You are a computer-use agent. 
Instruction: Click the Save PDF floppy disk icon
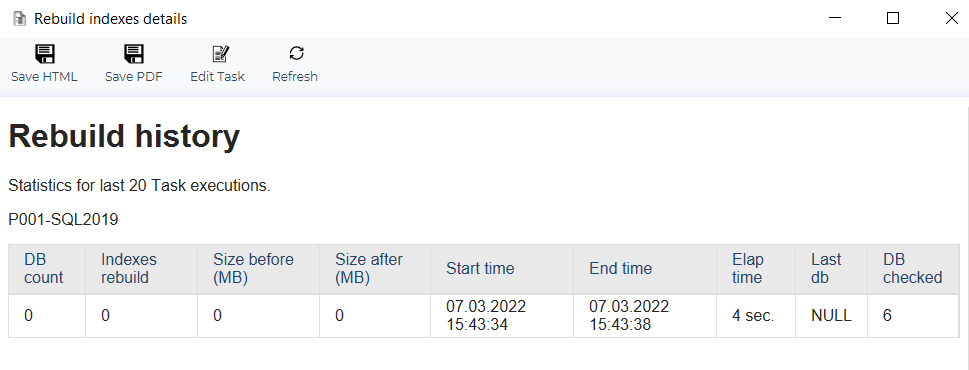(133, 54)
